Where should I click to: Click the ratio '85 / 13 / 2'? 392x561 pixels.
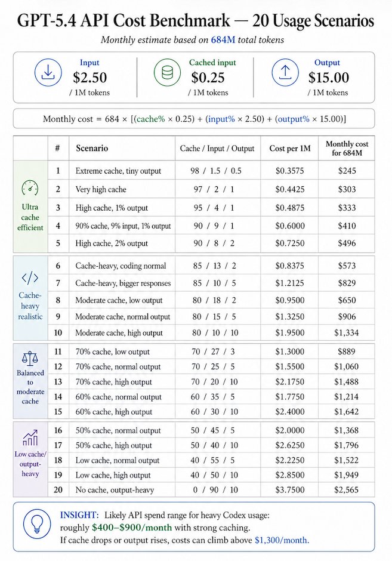pyautogui.click(x=215, y=266)
